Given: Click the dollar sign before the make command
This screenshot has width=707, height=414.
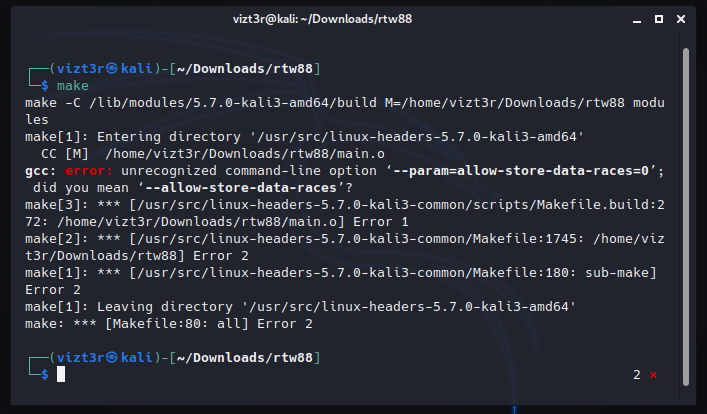Looking at the screenshot, I should pyautogui.click(x=44, y=86).
